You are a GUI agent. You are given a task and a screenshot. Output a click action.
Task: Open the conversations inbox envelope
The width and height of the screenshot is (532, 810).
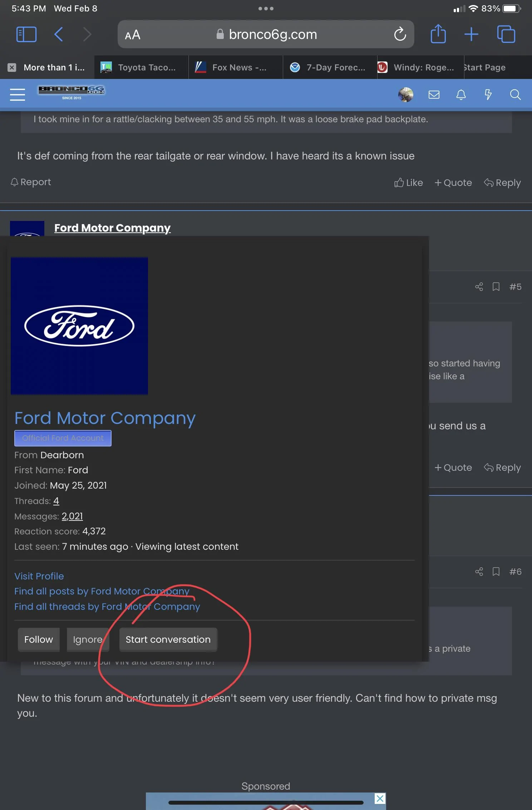(x=434, y=94)
